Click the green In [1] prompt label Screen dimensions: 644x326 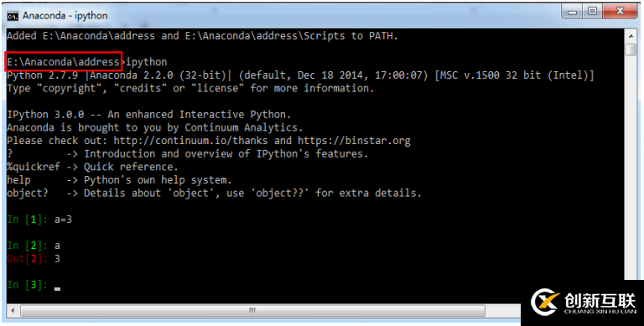click(28, 220)
